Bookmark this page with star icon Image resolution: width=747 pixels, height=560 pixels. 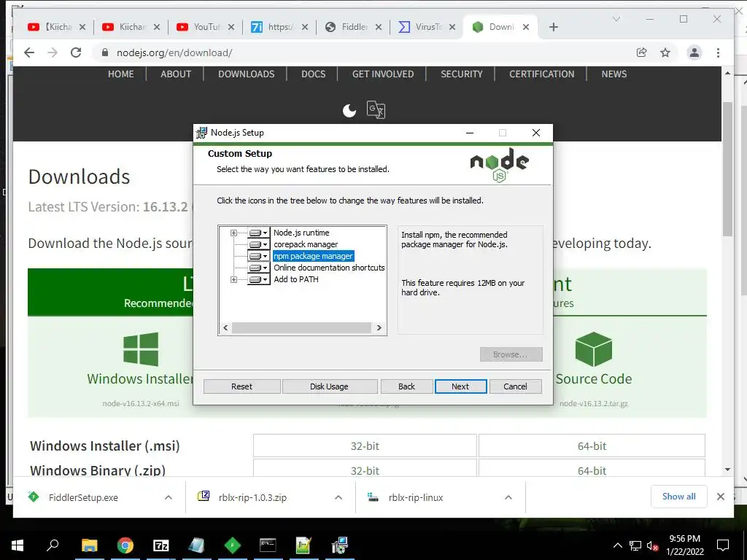pyautogui.click(x=665, y=52)
